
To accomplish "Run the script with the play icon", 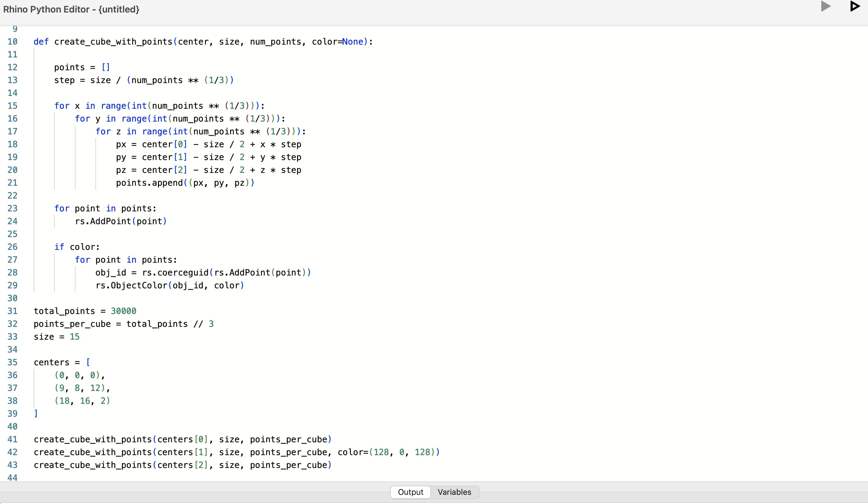I will click(825, 6).
